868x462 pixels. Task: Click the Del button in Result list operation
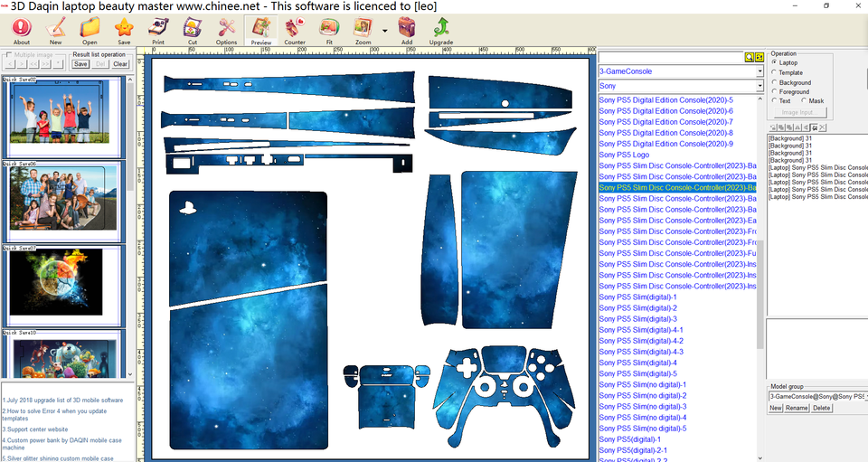point(100,64)
